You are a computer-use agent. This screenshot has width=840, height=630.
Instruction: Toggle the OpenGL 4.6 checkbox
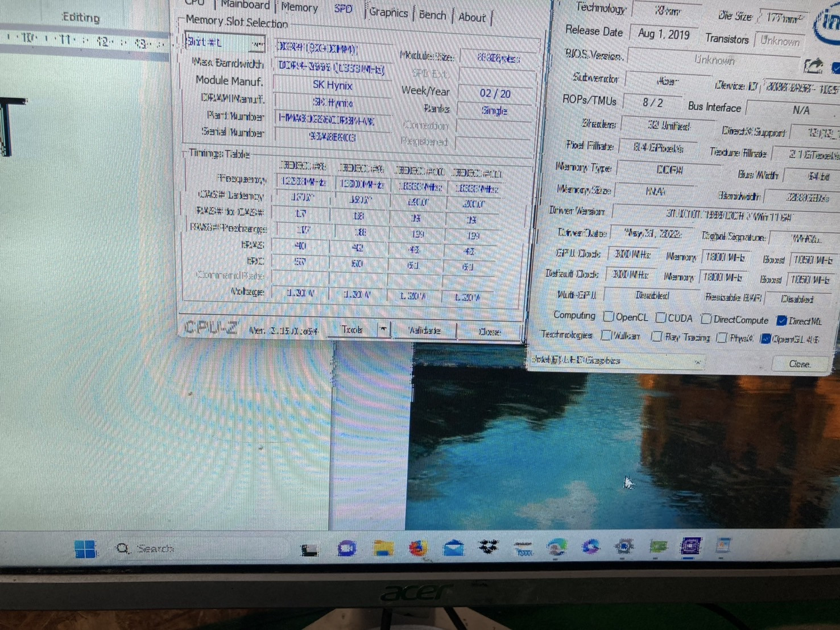pyautogui.click(x=765, y=339)
